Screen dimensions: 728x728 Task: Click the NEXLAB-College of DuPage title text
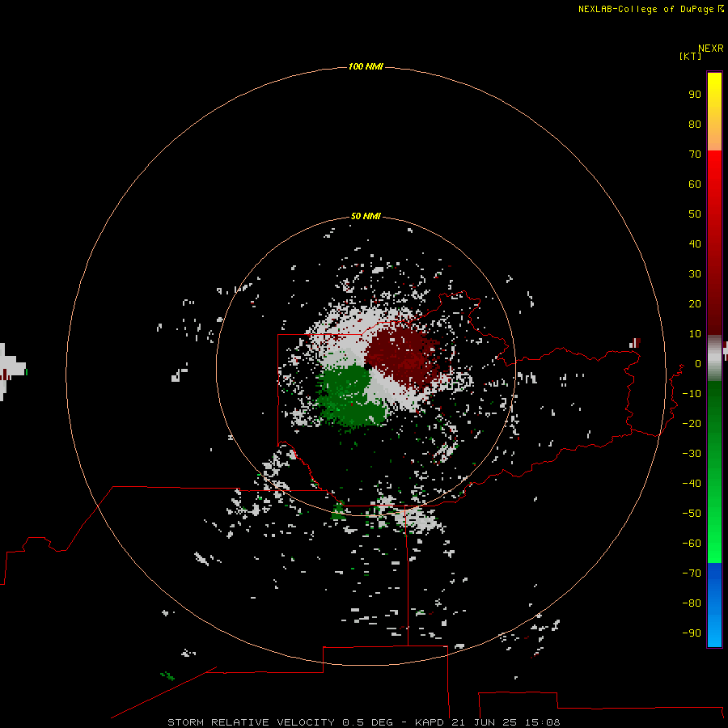[645, 9]
